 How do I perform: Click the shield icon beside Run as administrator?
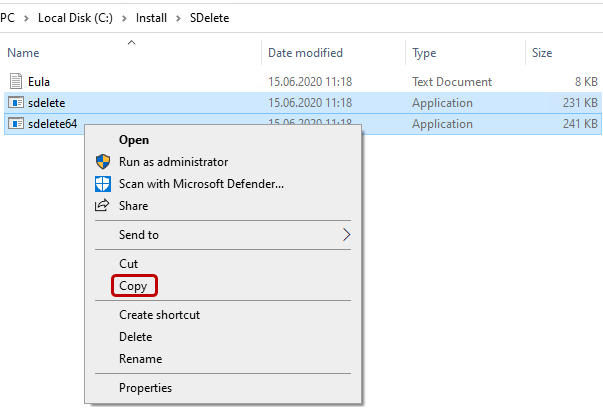click(102, 161)
